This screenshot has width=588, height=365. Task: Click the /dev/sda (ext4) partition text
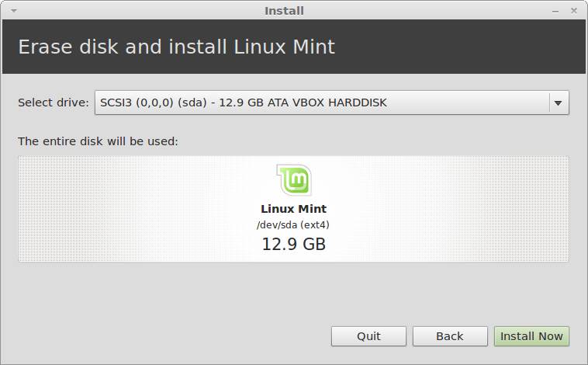tap(293, 224)
